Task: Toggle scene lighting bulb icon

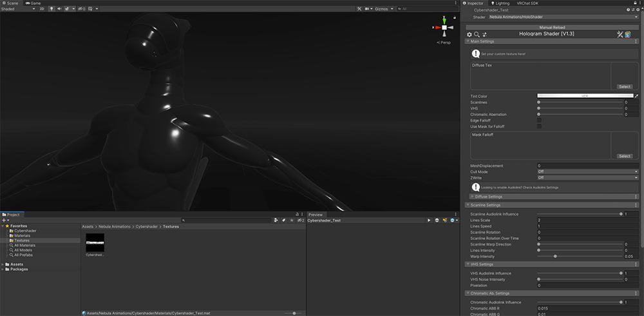Action: [x=52, y=9]
